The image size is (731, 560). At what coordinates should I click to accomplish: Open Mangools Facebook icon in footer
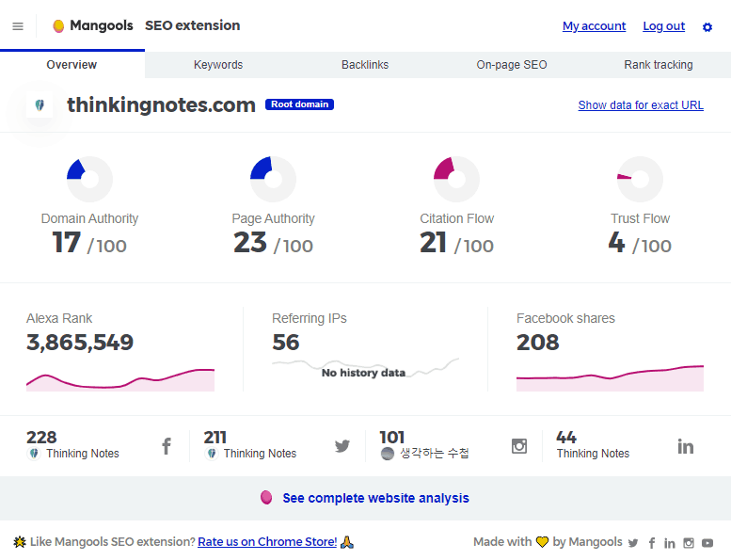pyautogui.click(x=652, y=543)
